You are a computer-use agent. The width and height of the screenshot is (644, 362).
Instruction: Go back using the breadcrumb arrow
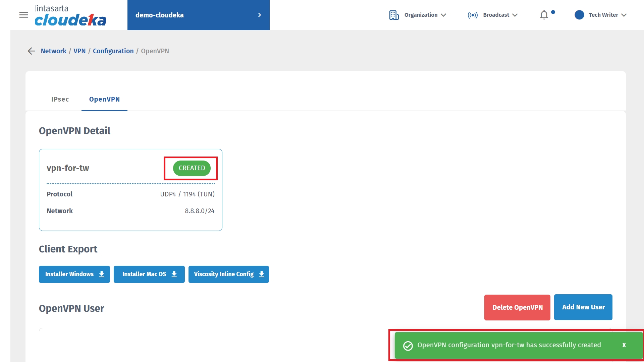point(32,51)
